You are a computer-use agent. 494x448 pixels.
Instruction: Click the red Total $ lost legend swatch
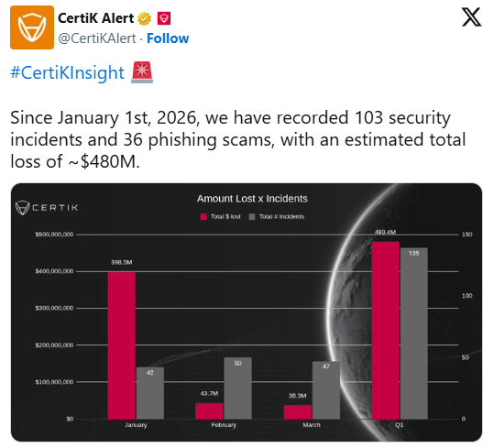[x=203, y=216]
